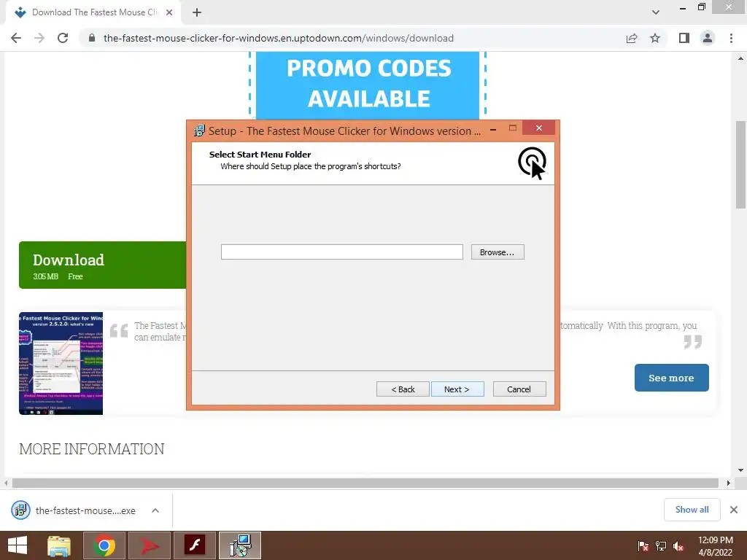This screenshot has width=747, height=560.
Task: Click the site security lock icon
Action: pyautogui.click(x=92, y=38)
